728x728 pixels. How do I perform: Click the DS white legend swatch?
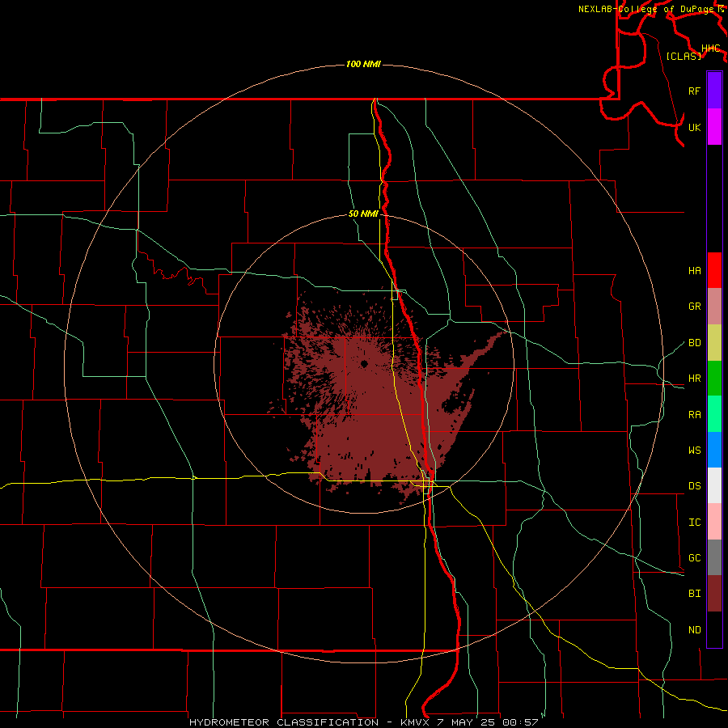click(x=714, y=485)
